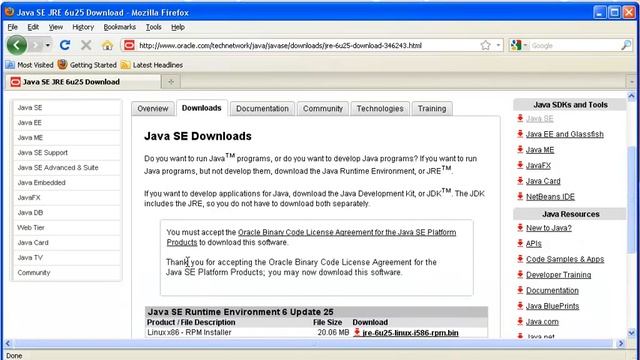Open the Most Visited bookmarks folder
The image size is (640, 360).
pyautogui.click(x=29, y=65)
